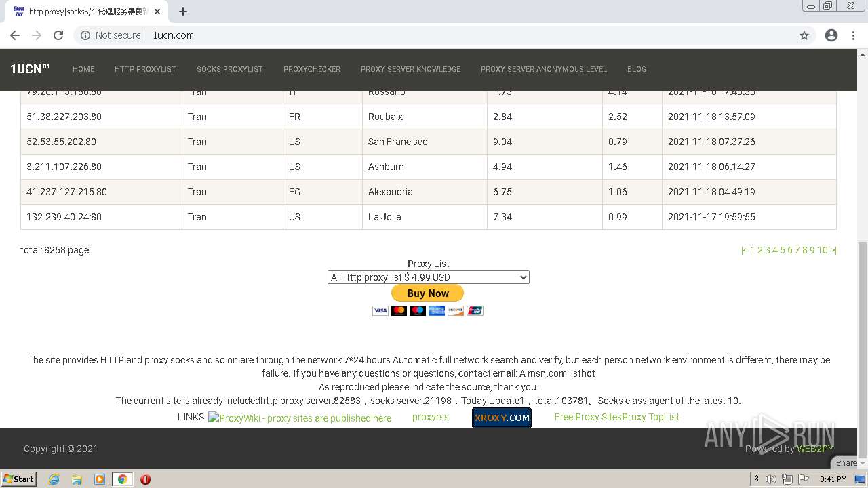Click the taskbar clock showing 8:41 PM

(x=833, y=479)
